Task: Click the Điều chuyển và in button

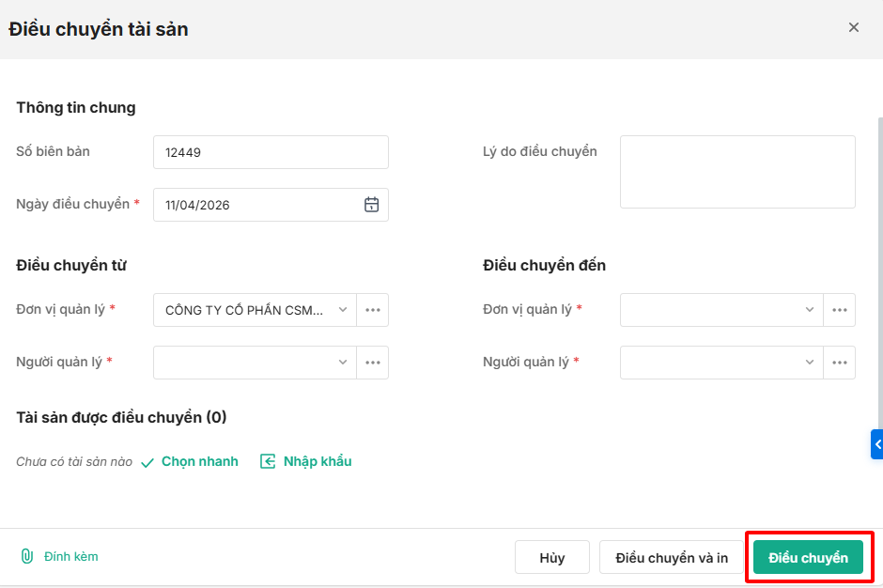Action: (672, 558)
